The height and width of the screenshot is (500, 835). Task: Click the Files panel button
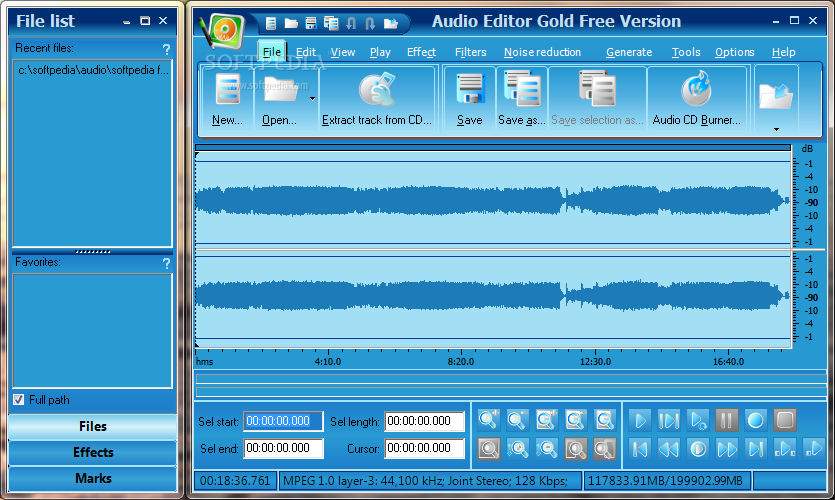(93, 427)
